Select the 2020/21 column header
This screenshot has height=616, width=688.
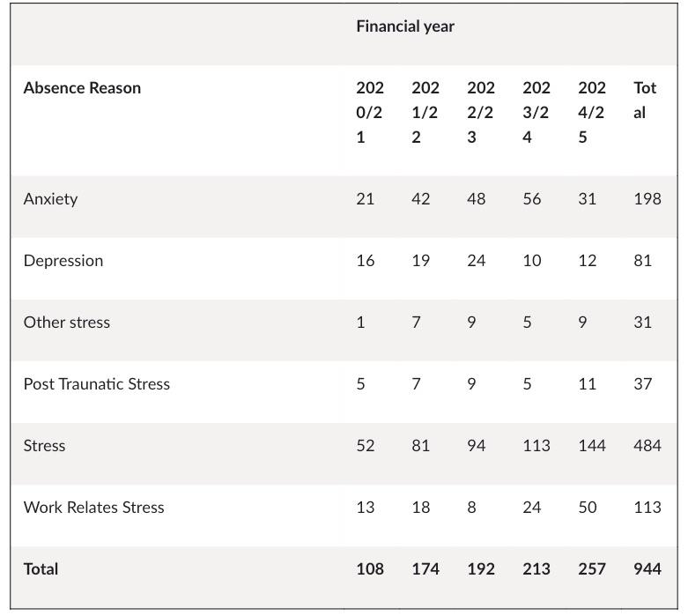[370, 113]
